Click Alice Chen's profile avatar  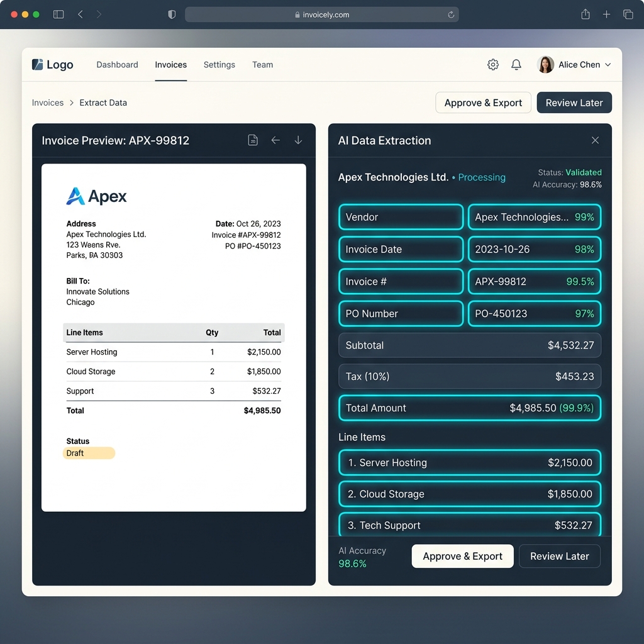pos(545,65)
